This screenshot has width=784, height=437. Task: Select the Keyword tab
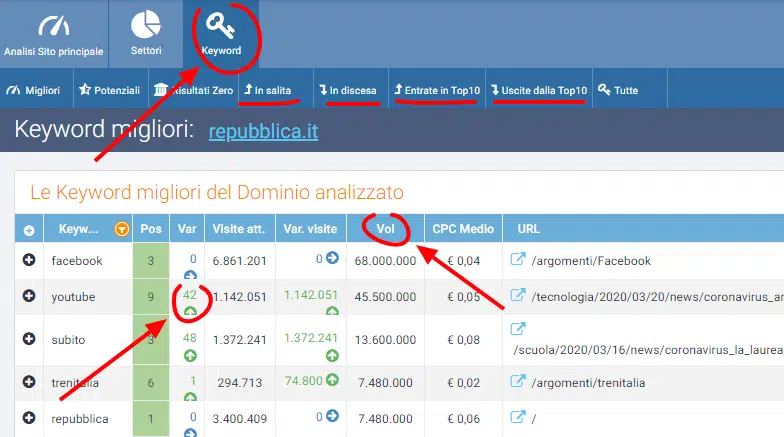[x=221, y=34]
